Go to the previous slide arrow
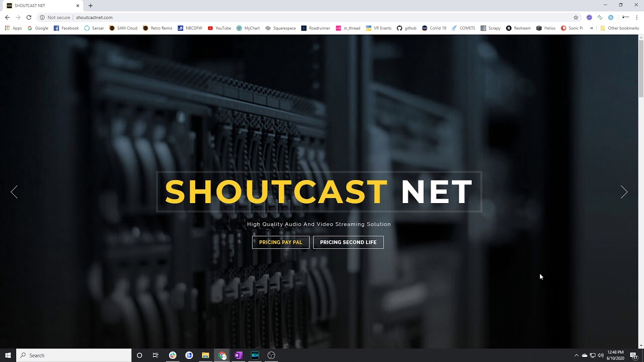Screen dimensions: 644x362 14,192
